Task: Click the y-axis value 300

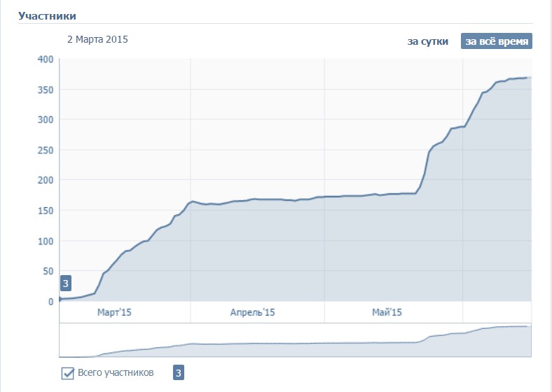Action: coord(46,120)
